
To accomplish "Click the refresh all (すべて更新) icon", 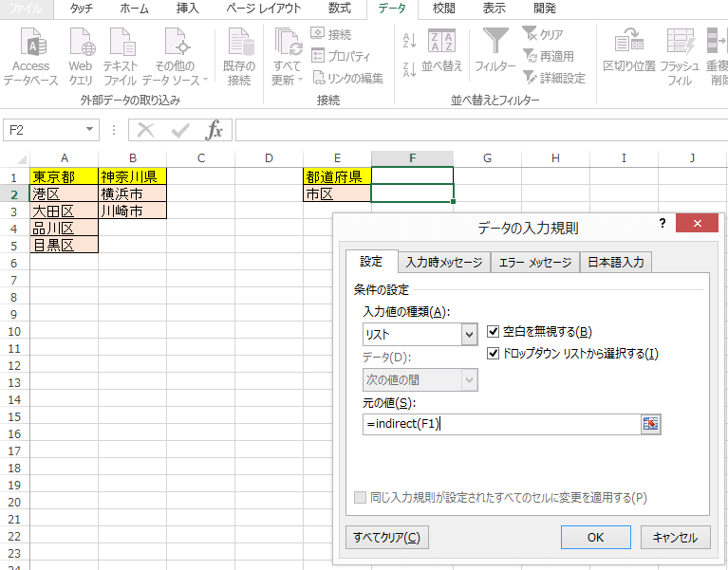I will [288, 43].
